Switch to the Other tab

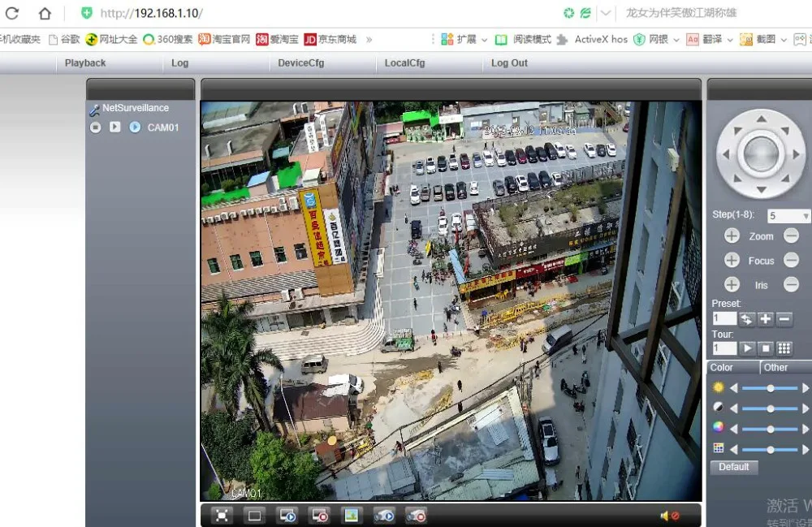(x=785, y=368)
